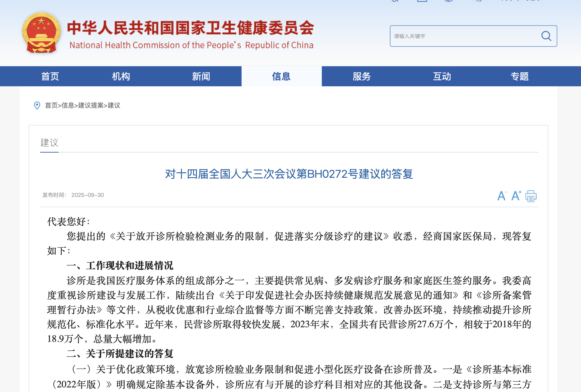This screenshot has height=392, width=581.
Task: Switch to the 新闻 tab
Action: click(x=201, y=76)
